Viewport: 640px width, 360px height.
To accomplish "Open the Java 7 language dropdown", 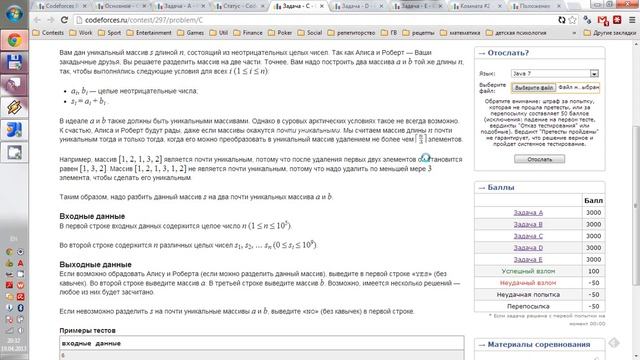I will pyautogui.click(x=555, y=73).
